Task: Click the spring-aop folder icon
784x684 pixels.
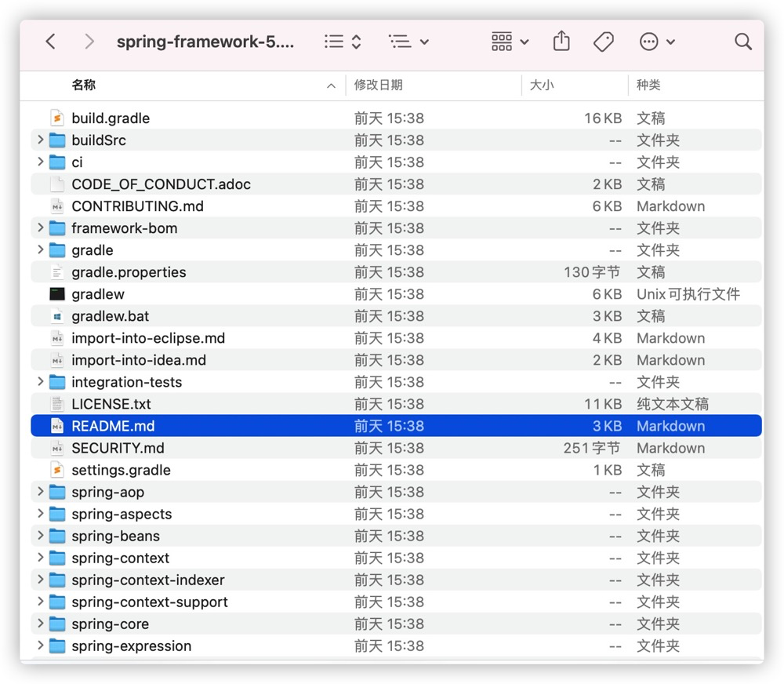Action: tap(57, 493)
